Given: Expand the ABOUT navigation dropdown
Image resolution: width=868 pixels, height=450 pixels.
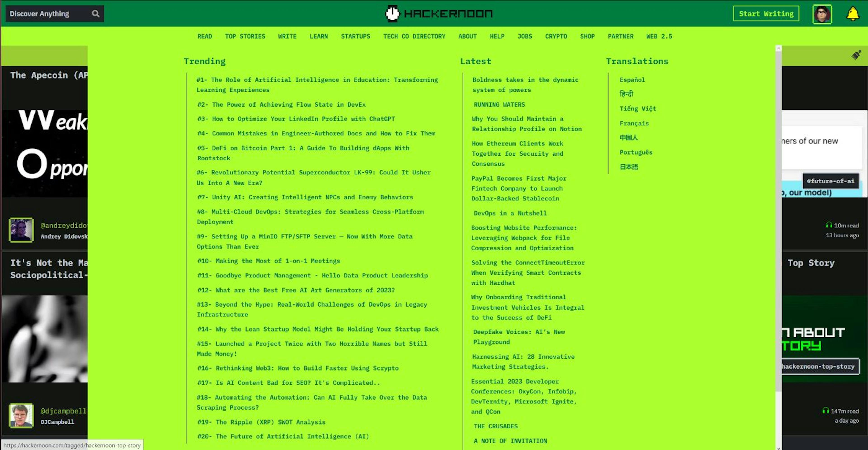Looking at the screenshot, I should (467, 36).
